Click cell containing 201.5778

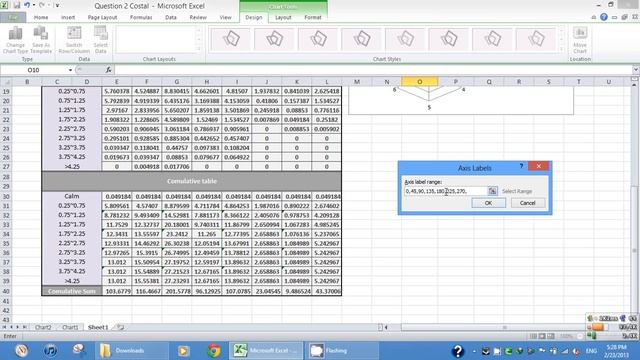point(177,291)
